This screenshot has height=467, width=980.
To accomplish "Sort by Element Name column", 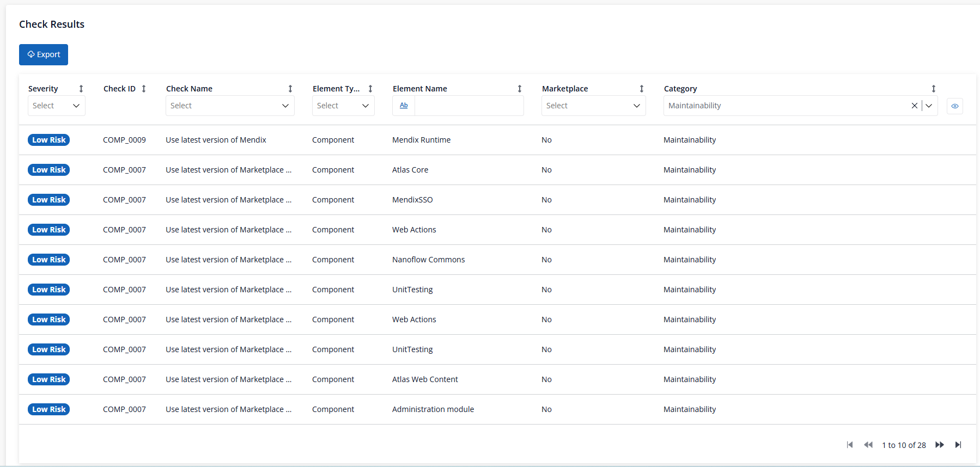I will coord(520,89).
